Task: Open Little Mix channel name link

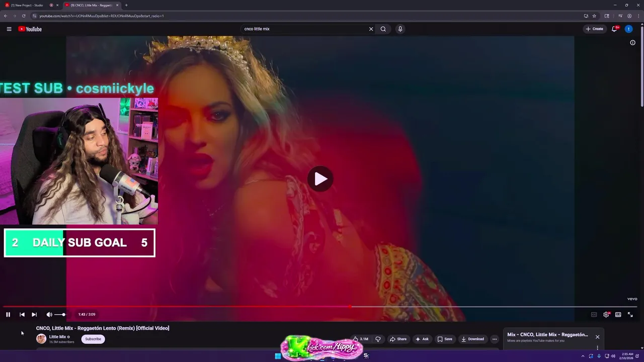Action: pos(57,337)
